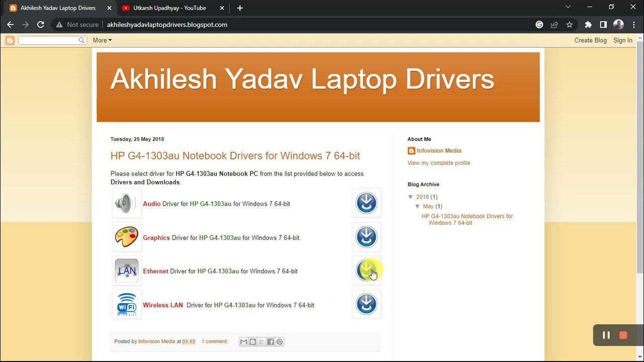
Task: Open the Extensions puzzle icon
Action: pyautogui.click(x=588, y=25)
